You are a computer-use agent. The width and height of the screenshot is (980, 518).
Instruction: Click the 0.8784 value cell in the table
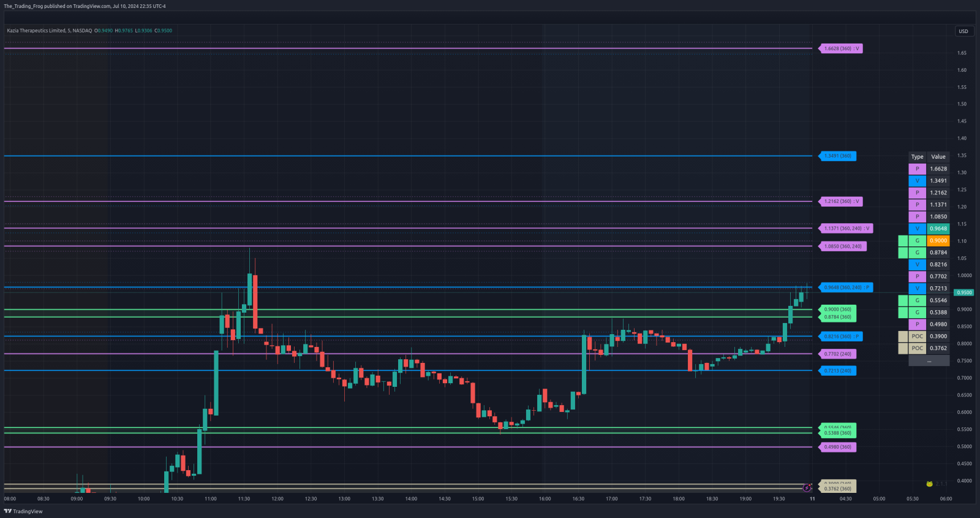pyautogui.click(x=938, y=253)
